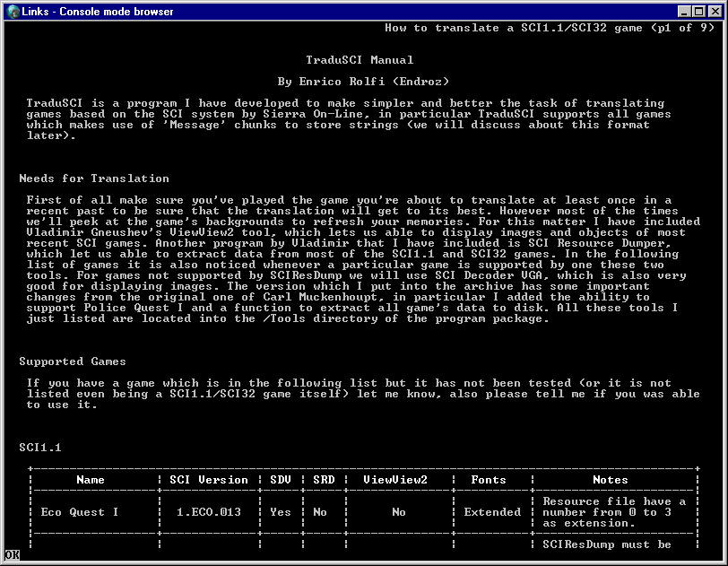Click the 'Yes' SDV cell for Eco Quest I
The image size is (728, 566).
tap(281, 512)
